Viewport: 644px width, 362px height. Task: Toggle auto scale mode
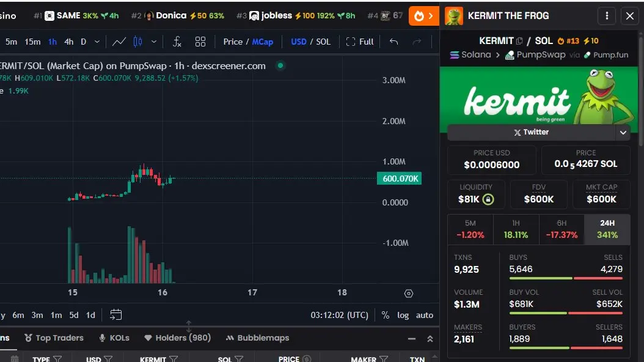click(x=424, y=315)
